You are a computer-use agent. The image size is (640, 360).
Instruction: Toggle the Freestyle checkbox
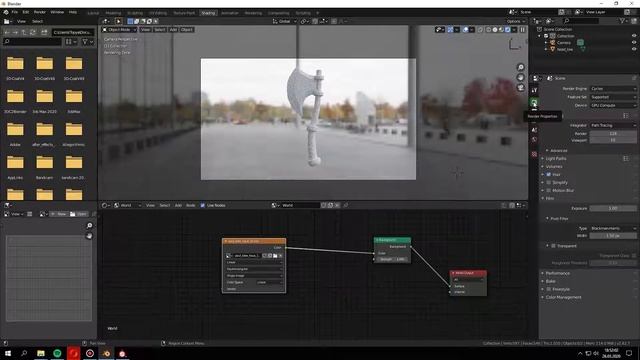pyautogui.click(x=549, y=289)
